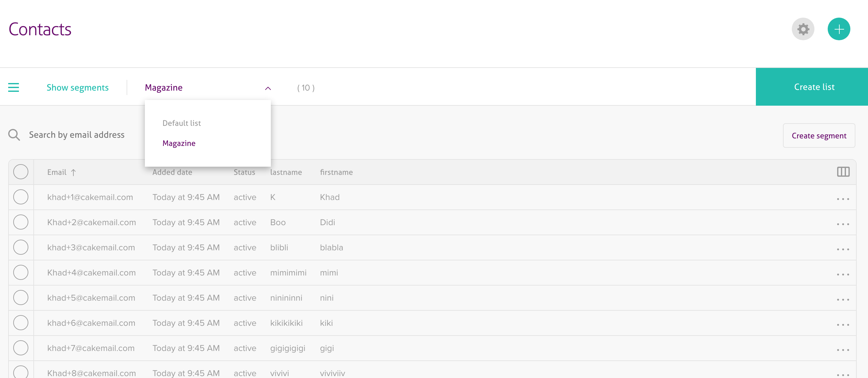
Task: Open three-dot menu for khad+5@cakemail.com row
Action: (x=843, y=300)
